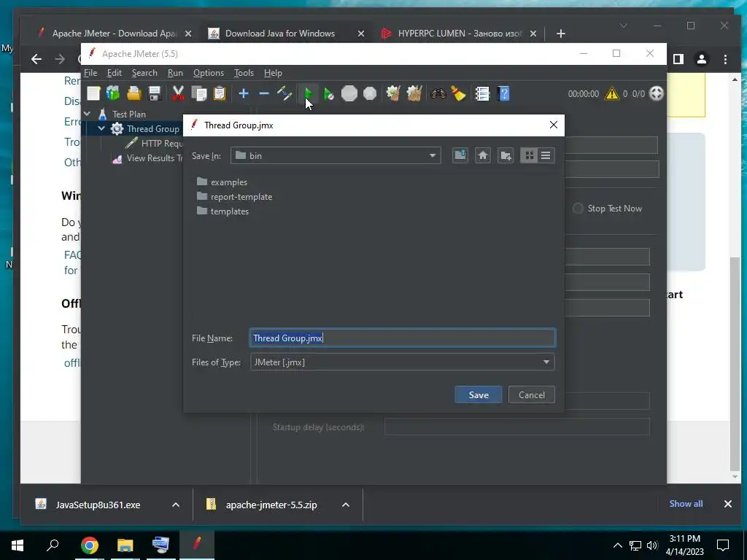
Task: Open the notification center icon
Action: (723, 545)
